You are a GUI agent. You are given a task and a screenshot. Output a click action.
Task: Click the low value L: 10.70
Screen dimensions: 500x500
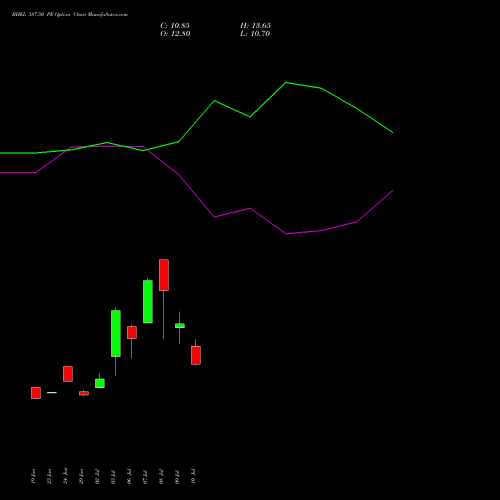click(255, 34)
